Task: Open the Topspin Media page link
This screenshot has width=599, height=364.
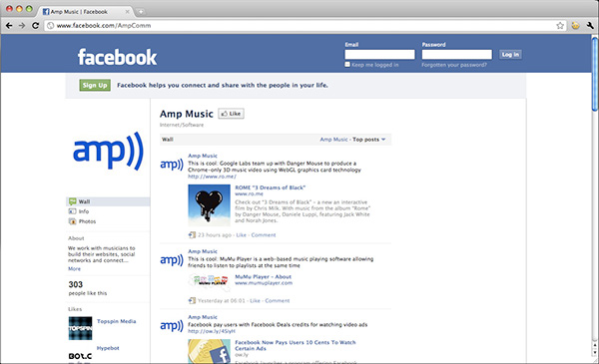Action: pos(116,321)
